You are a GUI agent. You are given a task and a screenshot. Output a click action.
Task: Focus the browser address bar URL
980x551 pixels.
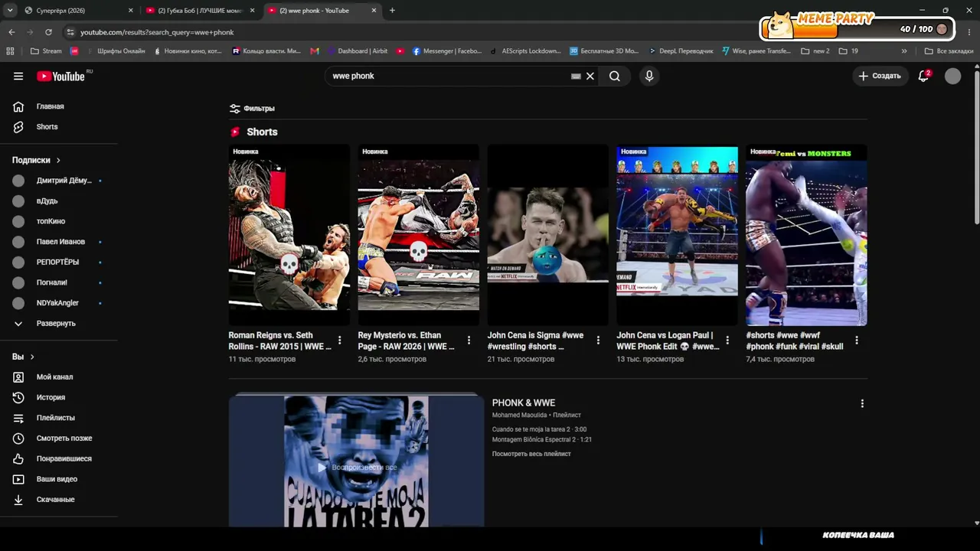(157, 32)
